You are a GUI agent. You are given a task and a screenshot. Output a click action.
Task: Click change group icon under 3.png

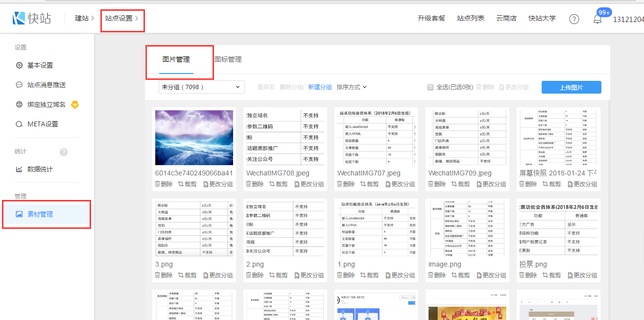point(206,275)
